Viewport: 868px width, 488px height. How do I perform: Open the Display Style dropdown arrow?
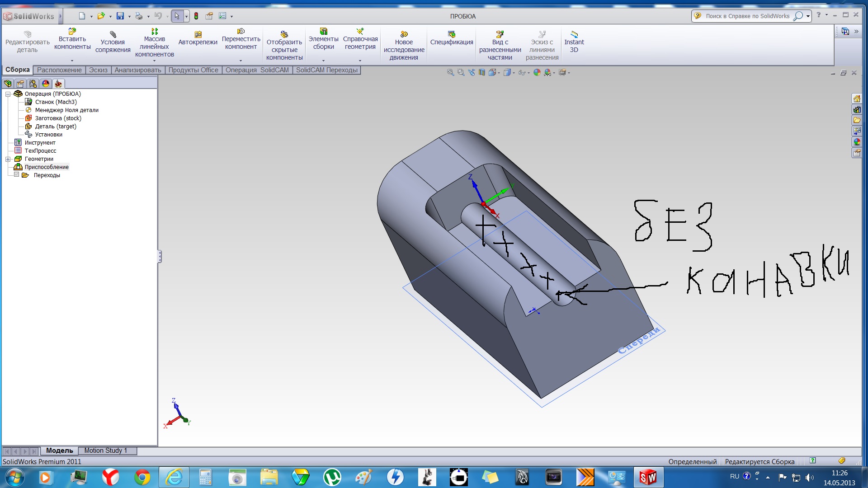coord(514,73)
